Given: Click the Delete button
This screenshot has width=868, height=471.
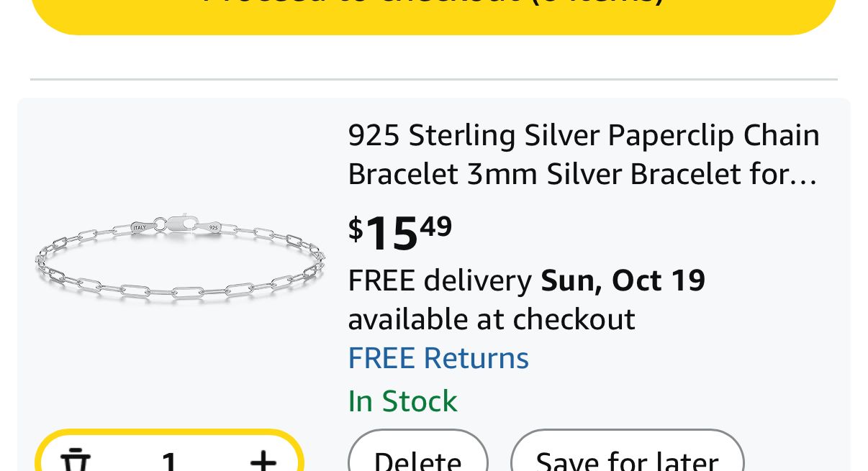Looking at the screenshot, I should (x=417, y=459).
